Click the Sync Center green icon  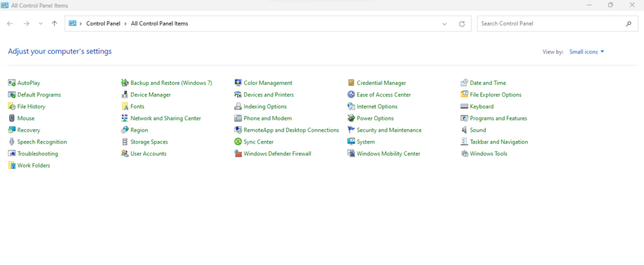click(x=238, y=142)
